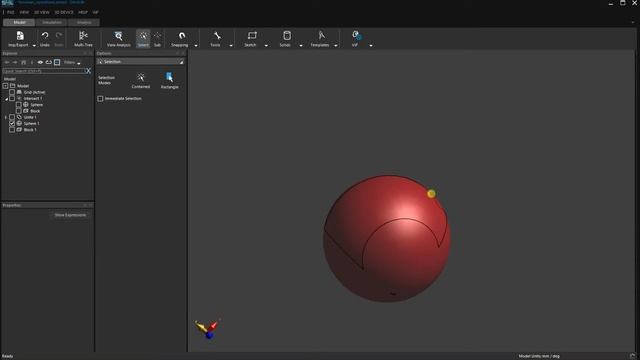Click the Tools wrench icon
The image size is (640, 360).
[217, 36]
